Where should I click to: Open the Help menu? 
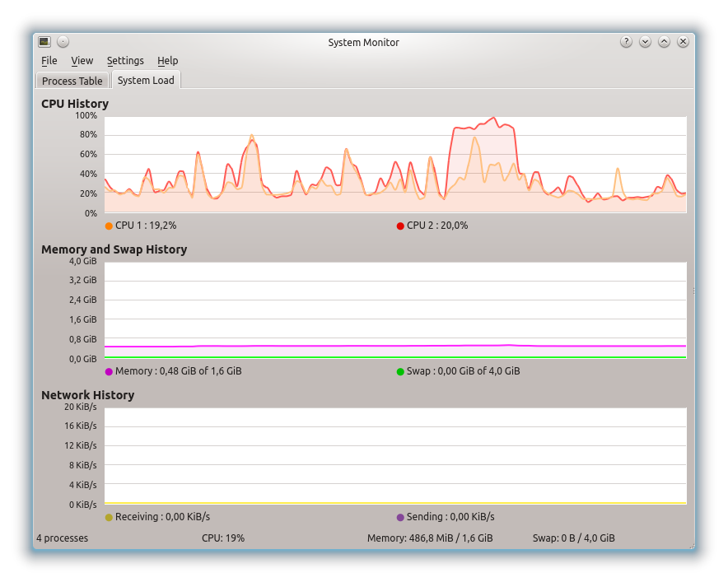click(167, 61)
